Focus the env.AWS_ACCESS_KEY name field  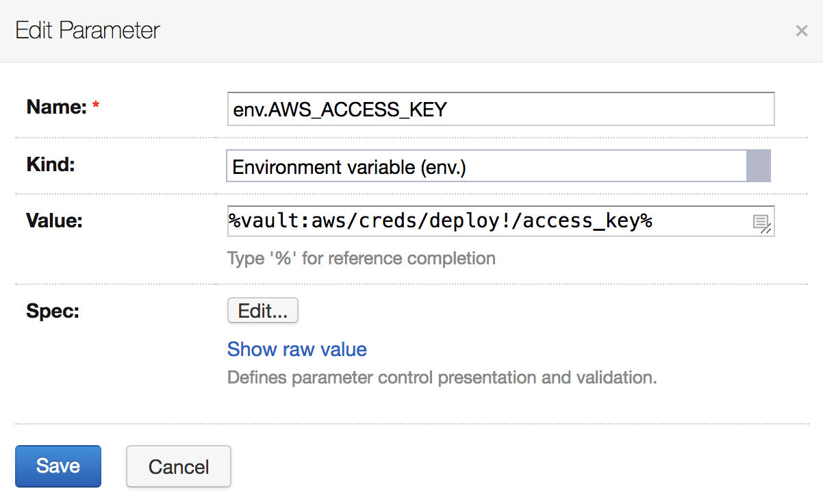coord(501,109)
